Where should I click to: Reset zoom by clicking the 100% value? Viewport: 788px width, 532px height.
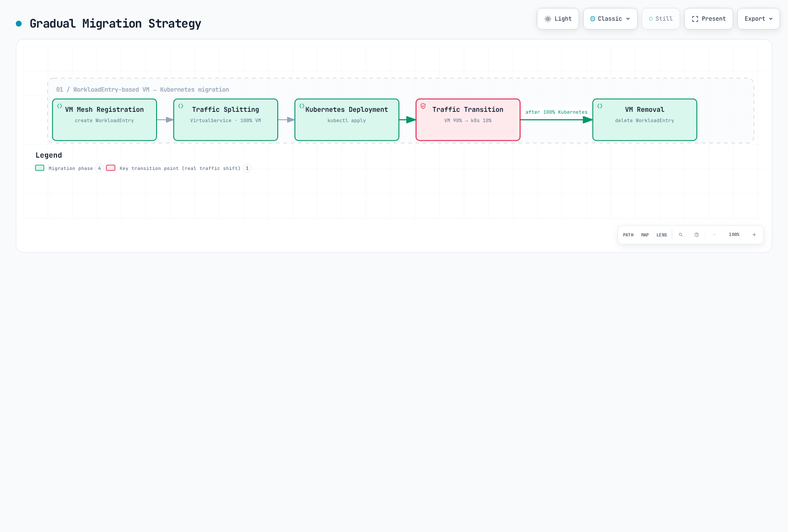tap(734, 235)
